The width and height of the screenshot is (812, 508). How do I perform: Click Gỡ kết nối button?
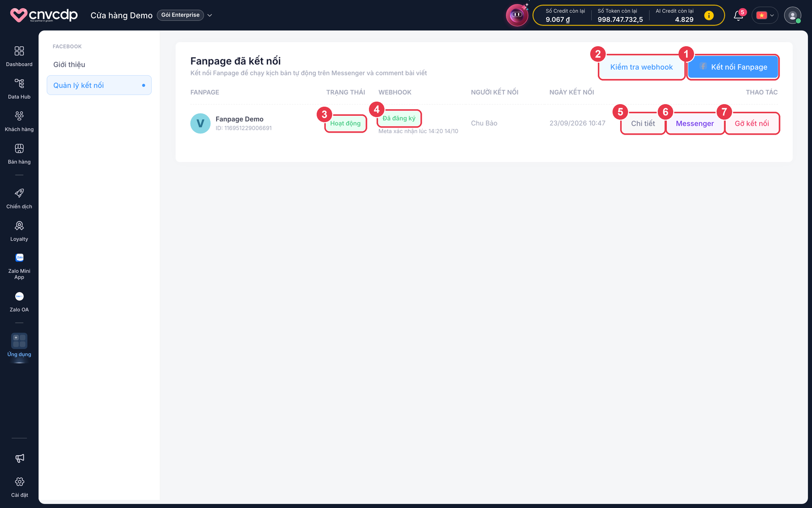pos(752,123)
